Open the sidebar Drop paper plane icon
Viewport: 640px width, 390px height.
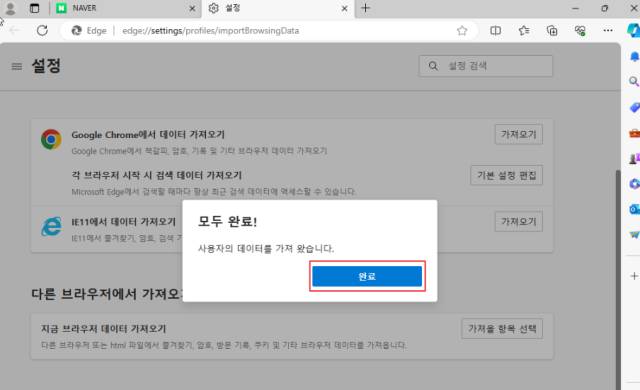tap(634, 235)
